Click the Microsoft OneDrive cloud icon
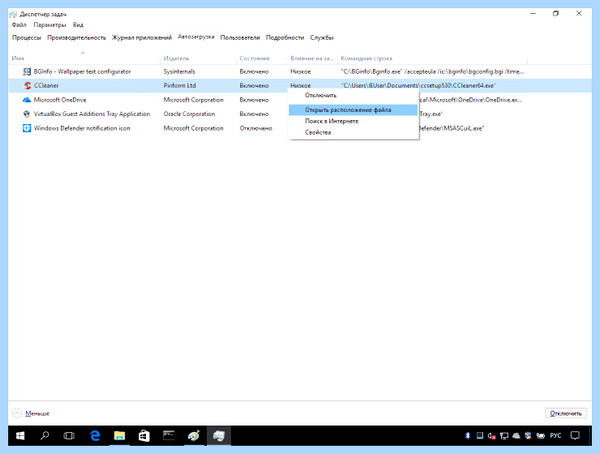The width and height of the screenshot is (600, 454). click(x=27, y=100)
